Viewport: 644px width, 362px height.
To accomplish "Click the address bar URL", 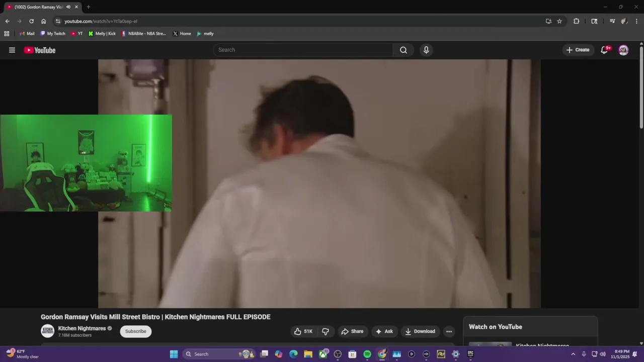I will (101, 21).
